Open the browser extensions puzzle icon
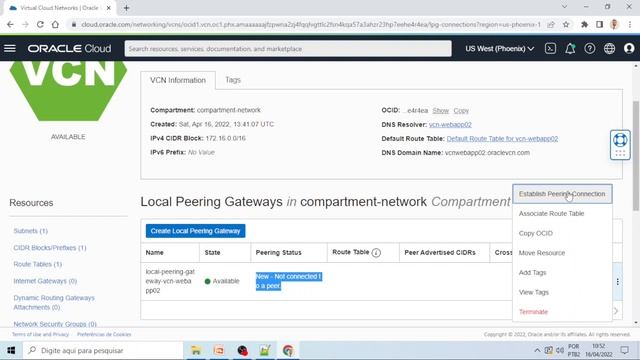This screenshot has height=360, width=640. 584,24
